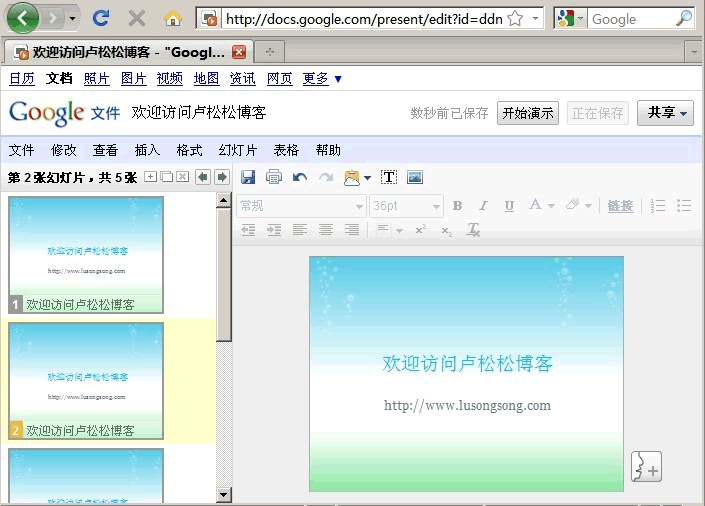Open the 插入 menu
Image resolution: width=705 pixels, height=506 pixels.
point(147,150)
